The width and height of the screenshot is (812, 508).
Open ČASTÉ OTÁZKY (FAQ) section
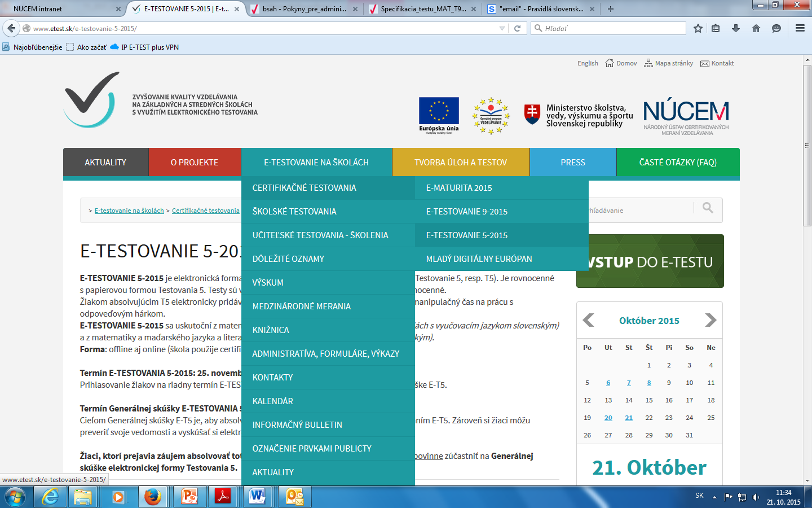coord(678,162)
